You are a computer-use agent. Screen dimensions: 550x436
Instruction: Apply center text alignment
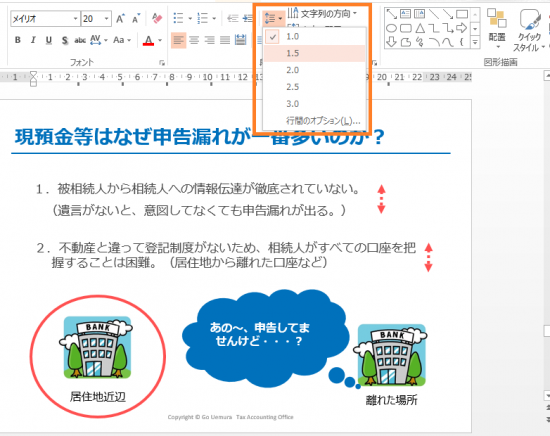coord(194,40)
